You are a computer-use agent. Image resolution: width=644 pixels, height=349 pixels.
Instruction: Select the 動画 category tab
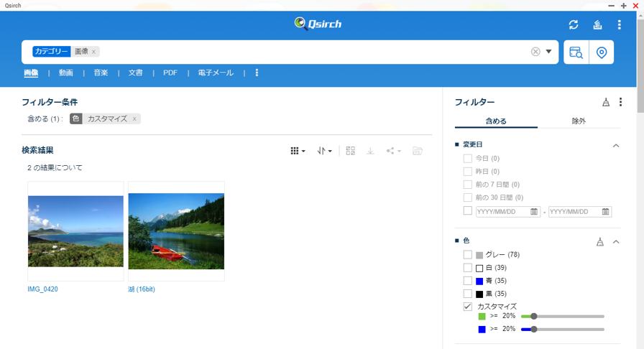pyautogui.click(x=66, y=73)
